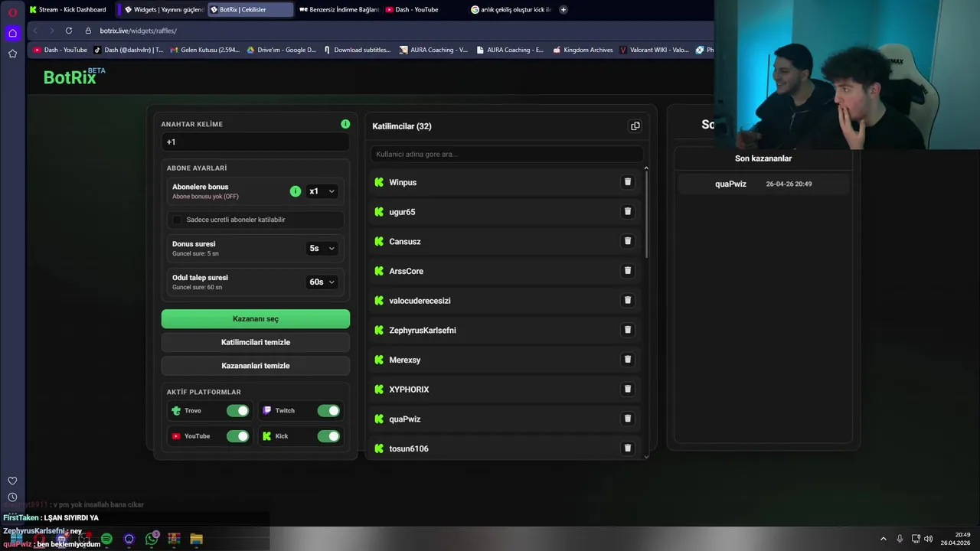Copy the Katilimcilar participant list
The height and width of the screenshot is (551, 980).
[635, 126]
